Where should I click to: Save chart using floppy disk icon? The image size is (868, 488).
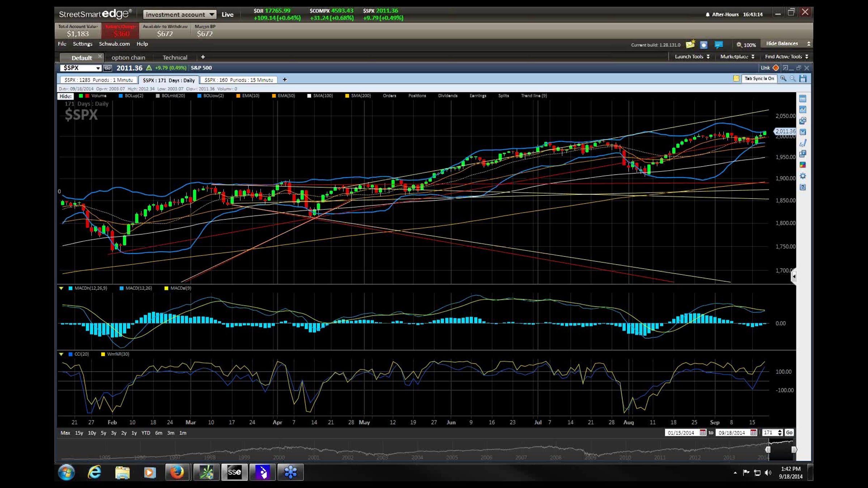(x=803, y=78)
